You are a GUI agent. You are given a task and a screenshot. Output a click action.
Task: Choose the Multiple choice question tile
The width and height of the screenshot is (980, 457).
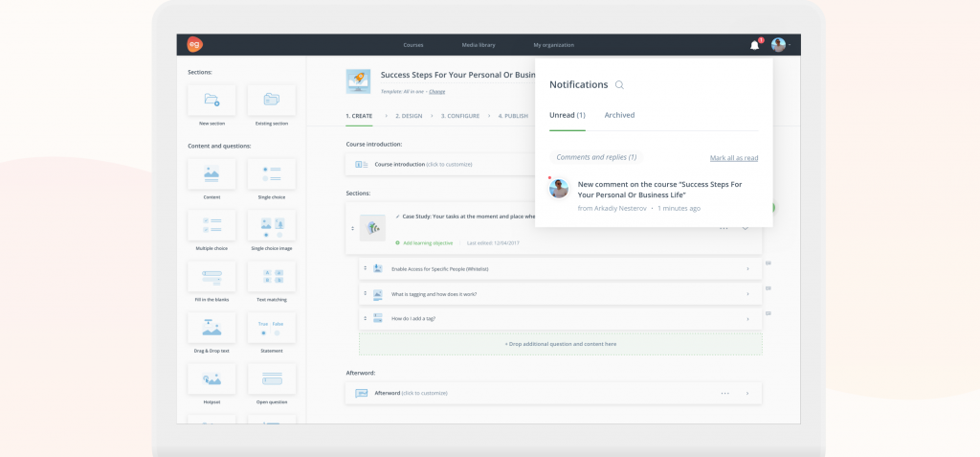212,225
